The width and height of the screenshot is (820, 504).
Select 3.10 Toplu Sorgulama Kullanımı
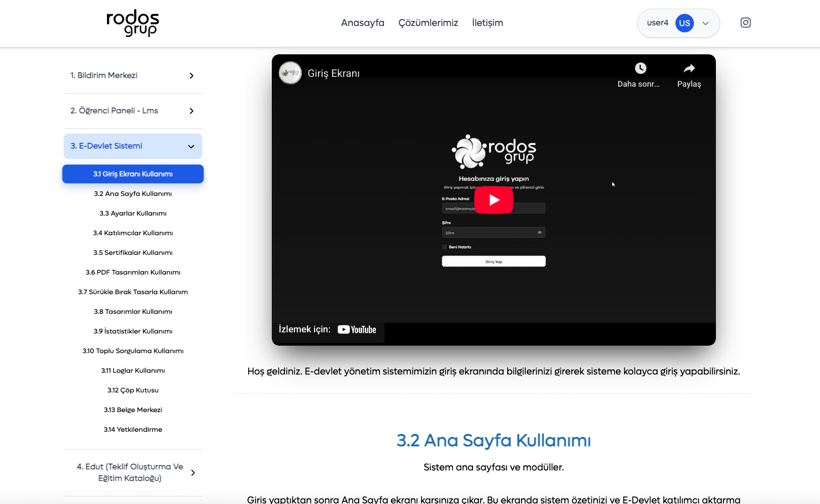(133, 351)
